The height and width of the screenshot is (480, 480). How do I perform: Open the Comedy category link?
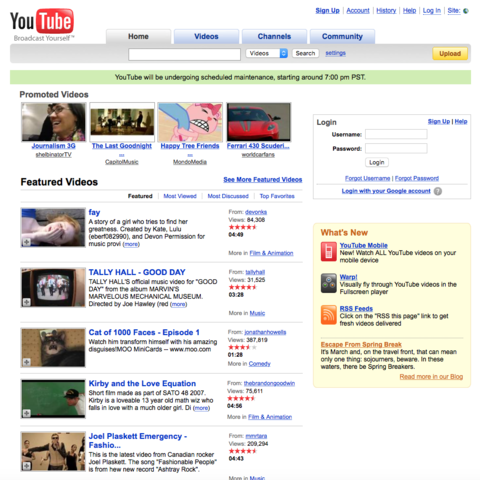(259, 364)
